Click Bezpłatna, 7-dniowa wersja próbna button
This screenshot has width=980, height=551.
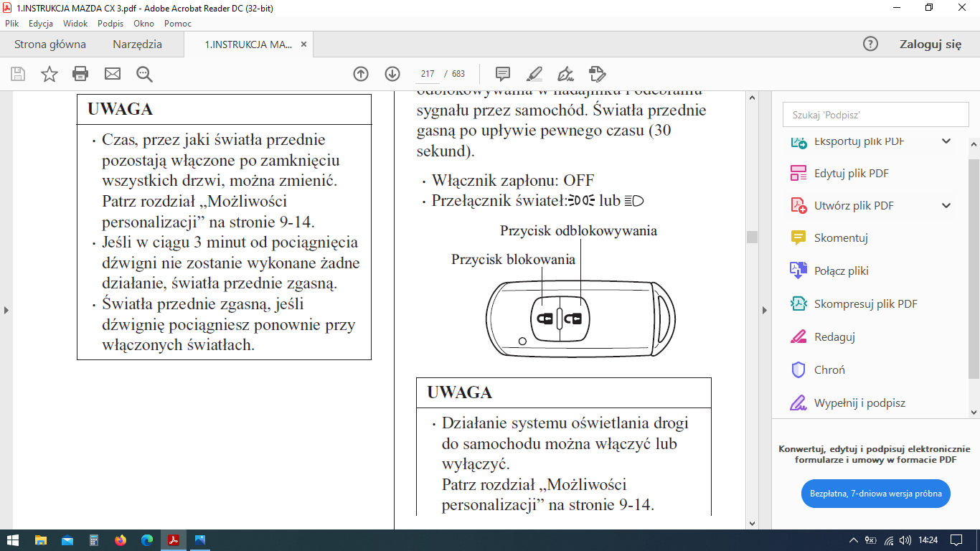875,494
